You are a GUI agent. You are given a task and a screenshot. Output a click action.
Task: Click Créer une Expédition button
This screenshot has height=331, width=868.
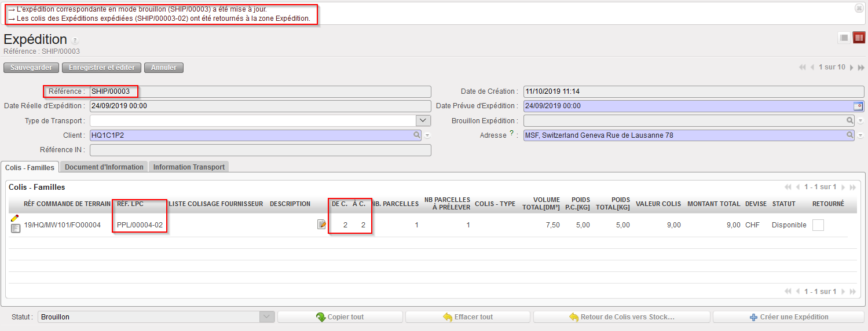point(789,317)
